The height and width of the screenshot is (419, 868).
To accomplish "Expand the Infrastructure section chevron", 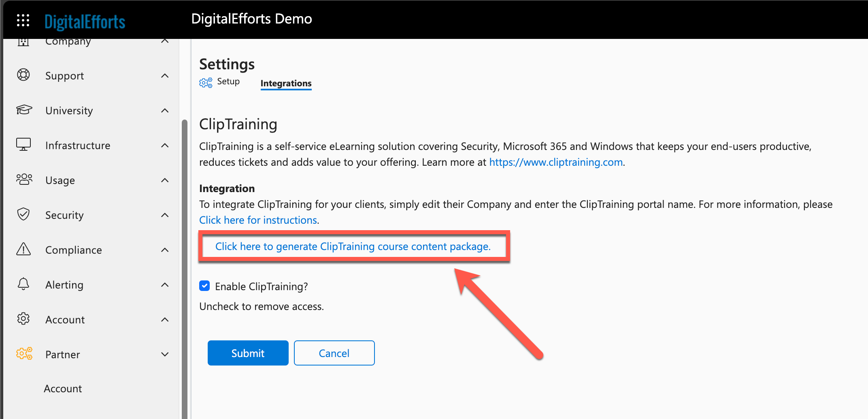I will 165,145.
